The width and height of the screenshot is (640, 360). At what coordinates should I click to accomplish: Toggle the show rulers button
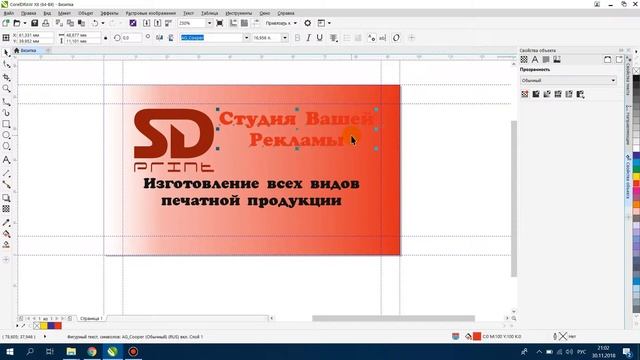233,23
